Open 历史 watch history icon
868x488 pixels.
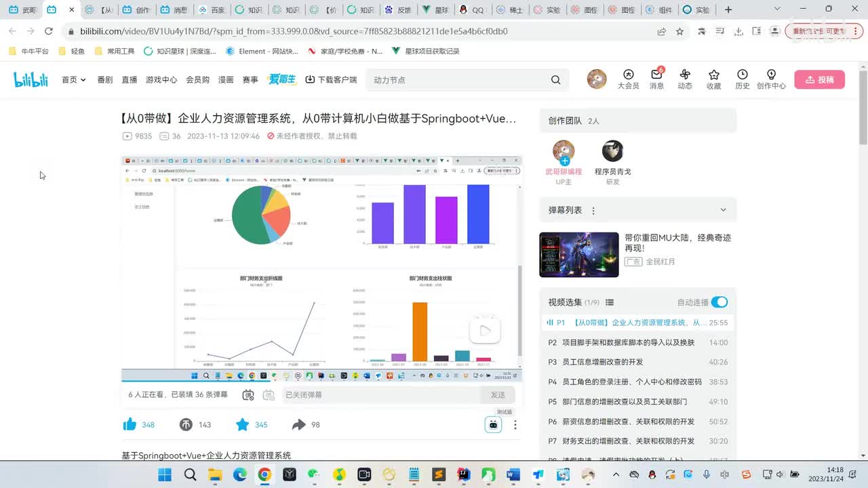pyautogui.click(x=743, y=79)
